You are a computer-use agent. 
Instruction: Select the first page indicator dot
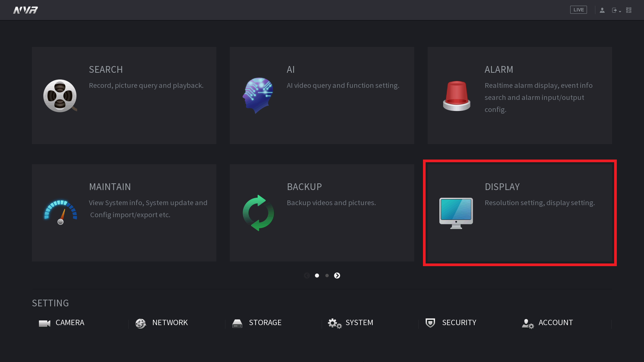click(x=317, y=276)
